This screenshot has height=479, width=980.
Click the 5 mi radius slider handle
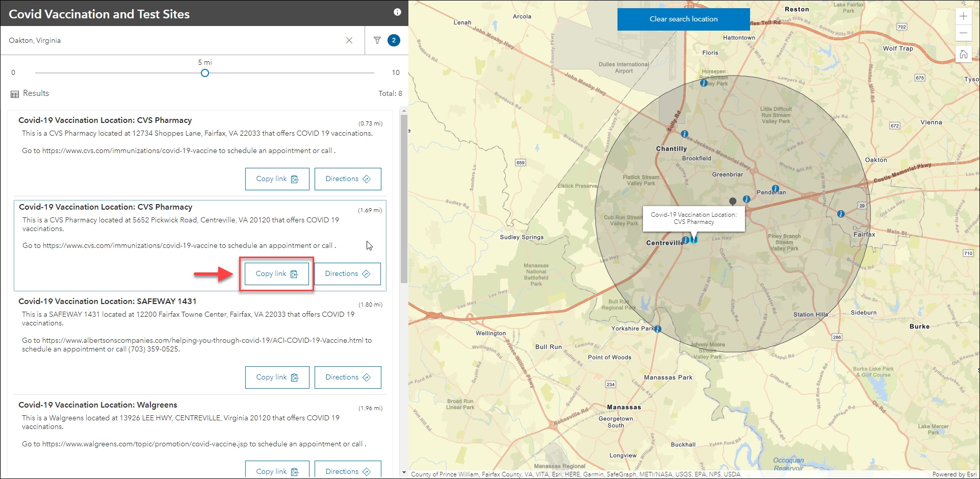(205, 73)
